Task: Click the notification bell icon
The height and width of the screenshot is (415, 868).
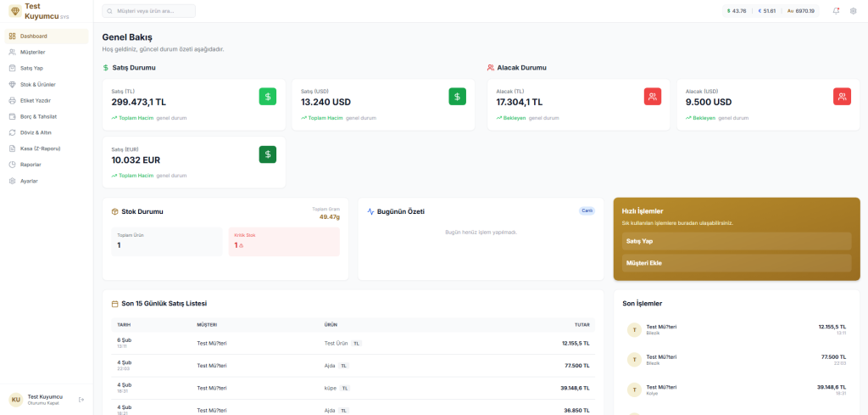Action: pos(836,11)
